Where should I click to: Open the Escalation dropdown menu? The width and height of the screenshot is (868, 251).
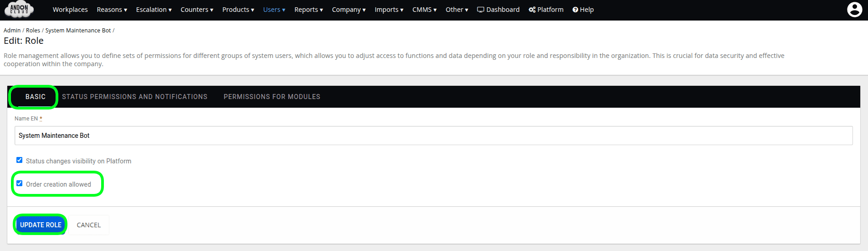click(x=154, y=10)
